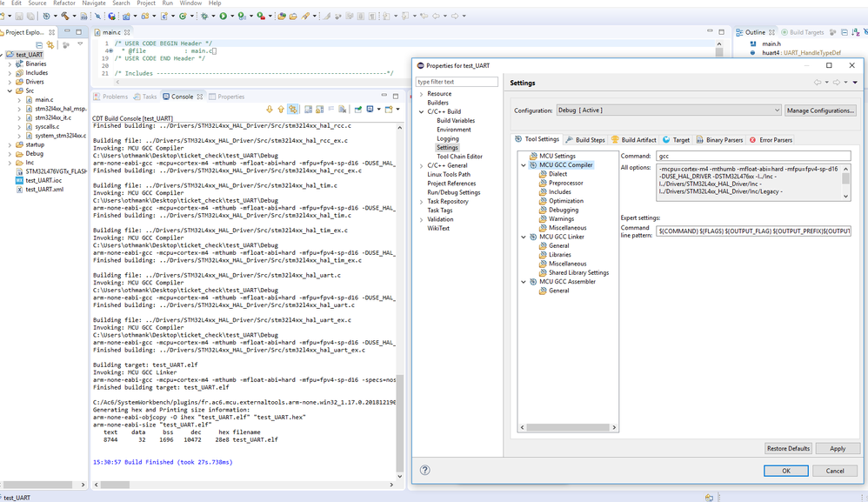This screenshot has height=502, width=868.
Task: Click the help question mark icon in dialog
Action: [x=424, y=470]
